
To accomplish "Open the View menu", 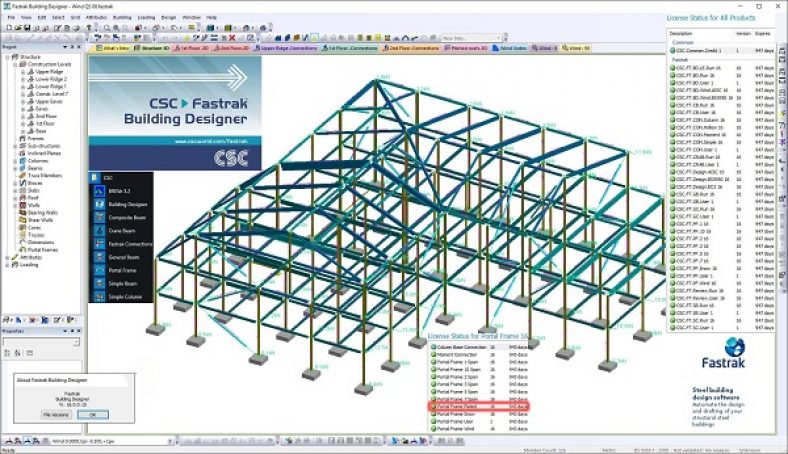I will tap(26, 18).
